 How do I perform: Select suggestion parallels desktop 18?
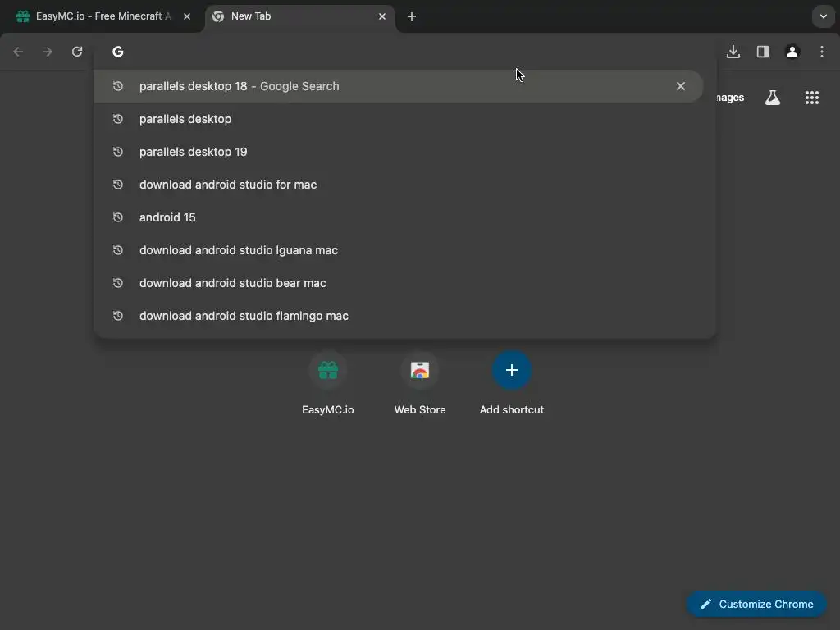click(398, 86)
